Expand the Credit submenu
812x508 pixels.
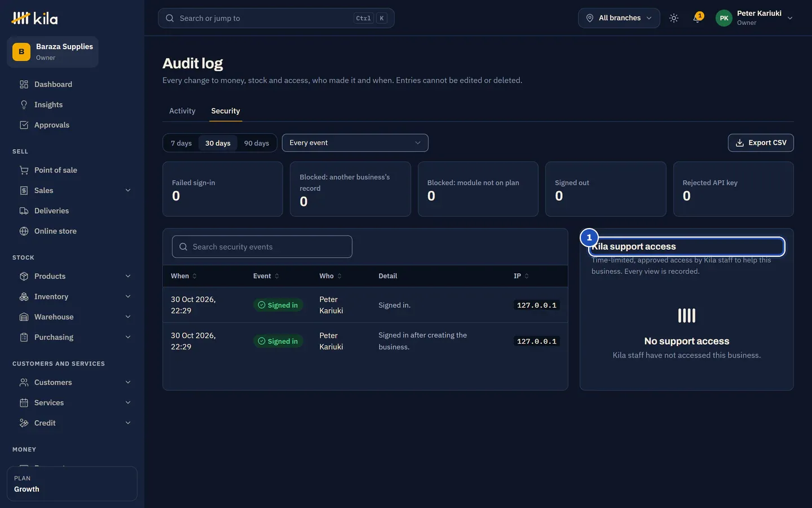point(128,423)
